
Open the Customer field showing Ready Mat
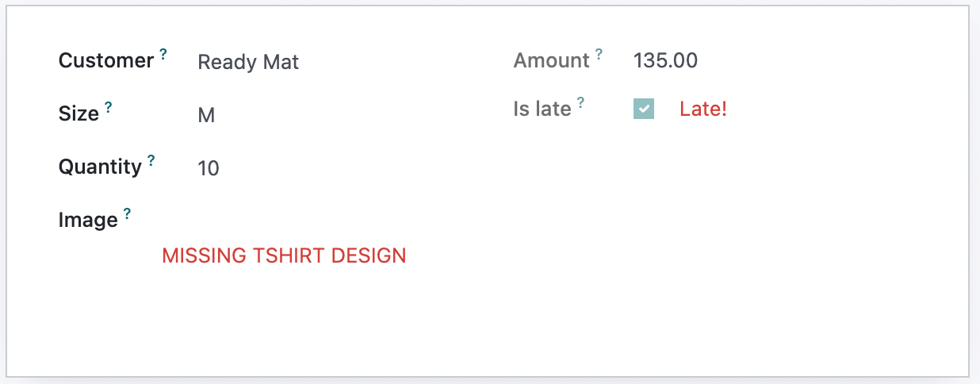tap(248, 62)
